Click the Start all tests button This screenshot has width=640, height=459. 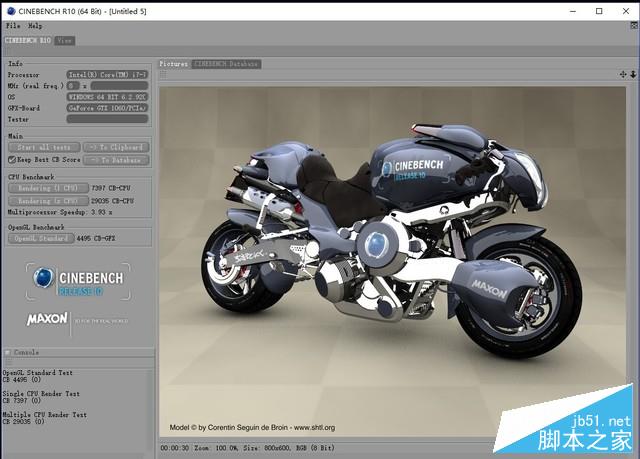[x=44, y=147]
